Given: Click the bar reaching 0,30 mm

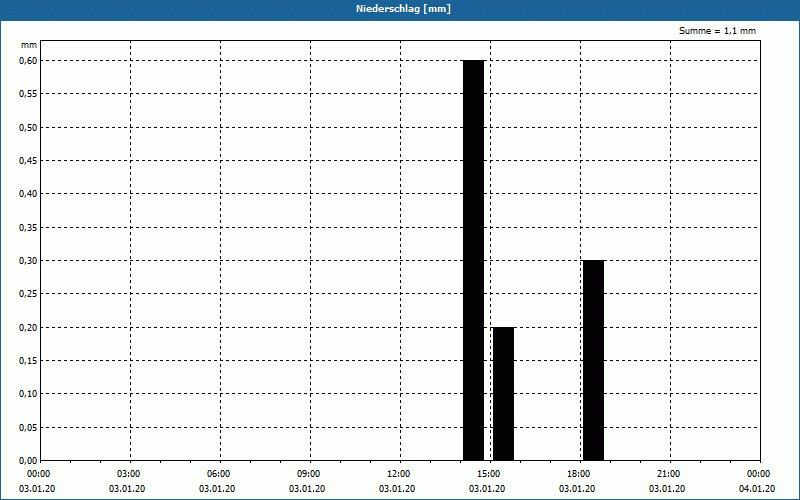Looking at the screenshot, I should point(593,360).
